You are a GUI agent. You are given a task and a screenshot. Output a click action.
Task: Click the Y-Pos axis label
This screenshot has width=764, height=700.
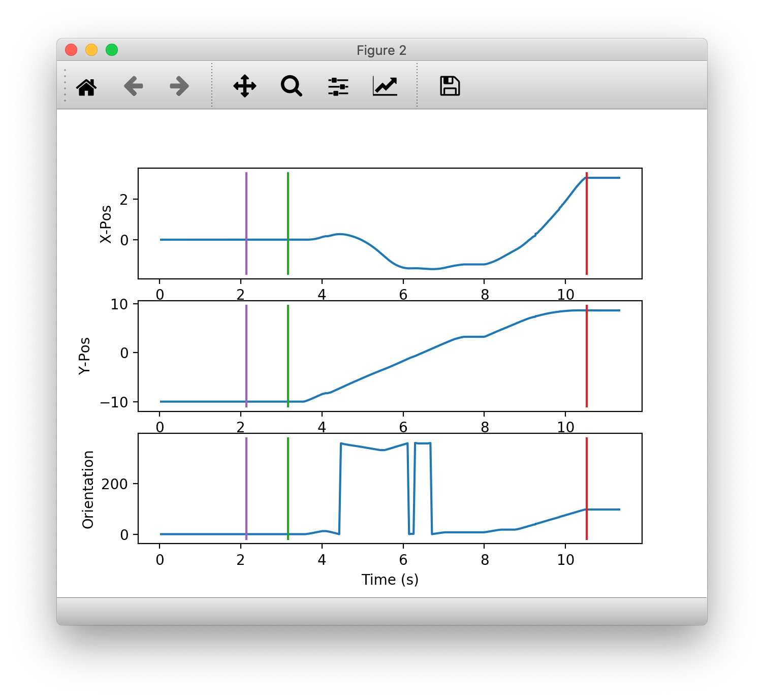click(x=84, y=356)
